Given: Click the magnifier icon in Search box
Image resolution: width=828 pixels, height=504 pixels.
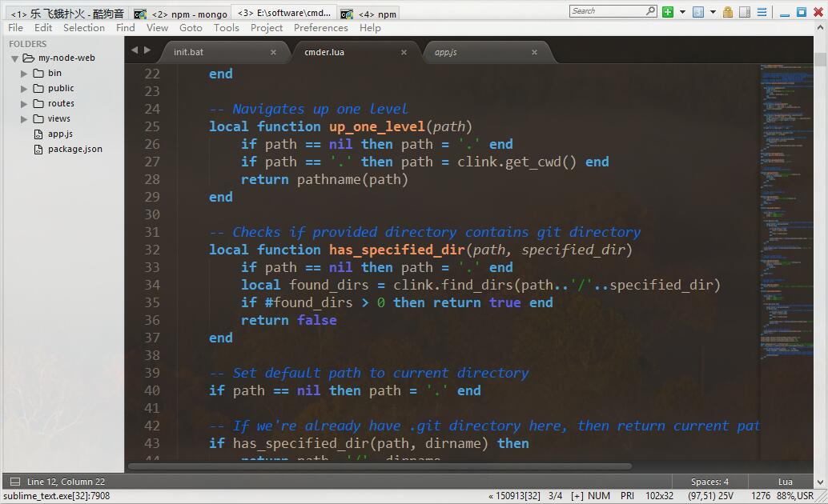Looking at the screenshot, I should tap(650, 10).
